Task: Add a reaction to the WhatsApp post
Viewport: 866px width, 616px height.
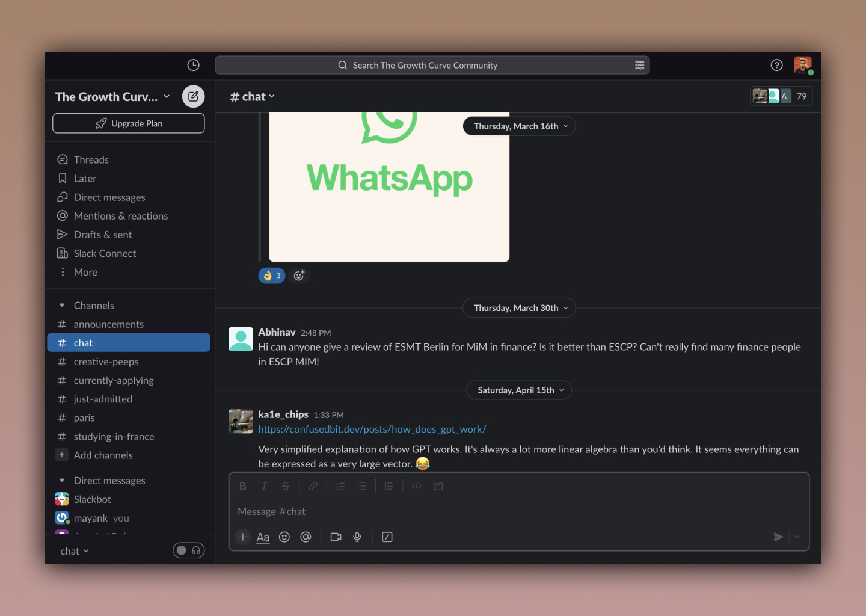Action: click(x=299, y=276)
